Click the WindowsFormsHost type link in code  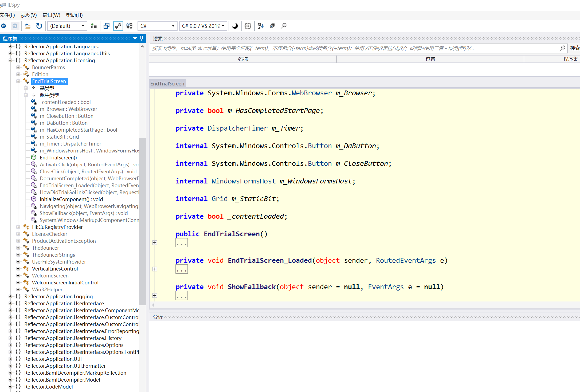click(x=244, y=181)
